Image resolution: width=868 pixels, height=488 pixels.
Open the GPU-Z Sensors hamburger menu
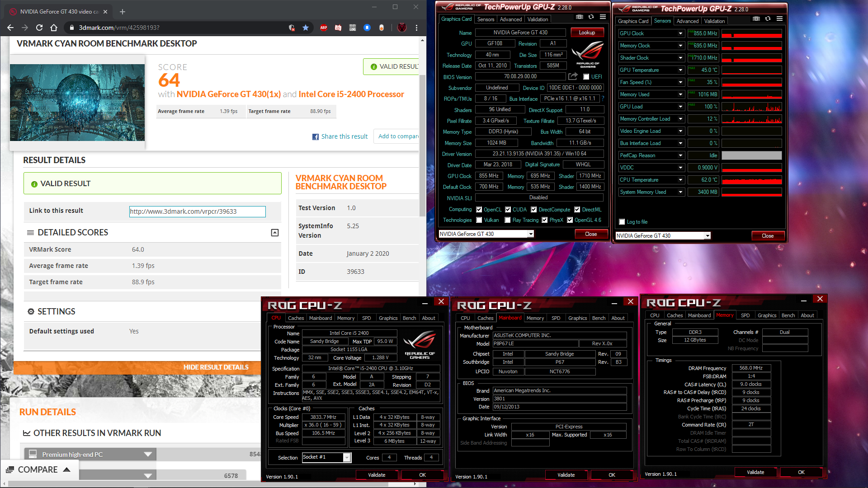tap(779, 19)
